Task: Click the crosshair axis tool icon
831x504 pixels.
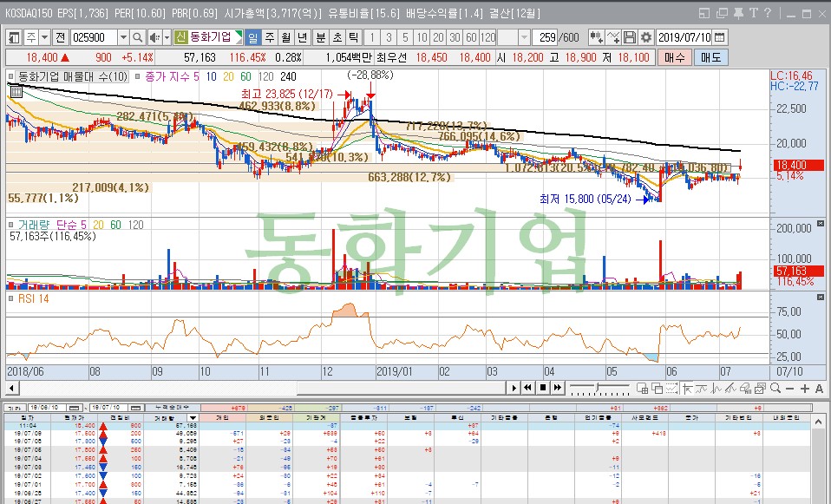Action: 688,389
